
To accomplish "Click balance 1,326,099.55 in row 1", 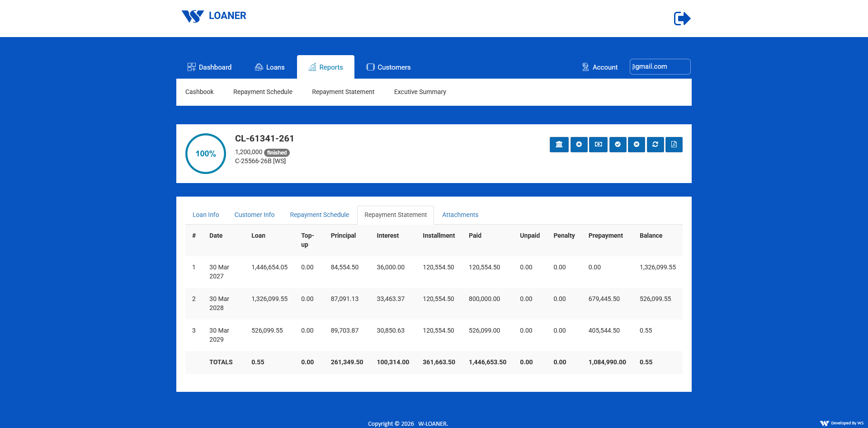I will [x=658, y=267].
